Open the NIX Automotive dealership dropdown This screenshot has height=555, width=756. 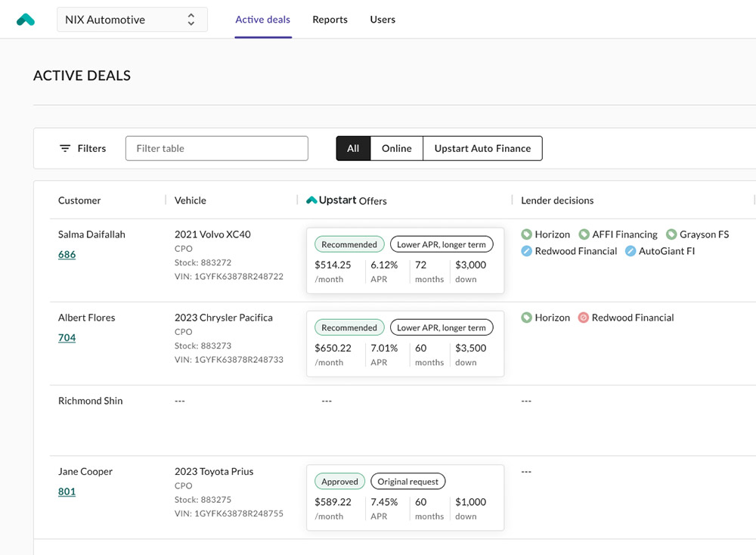132,20
